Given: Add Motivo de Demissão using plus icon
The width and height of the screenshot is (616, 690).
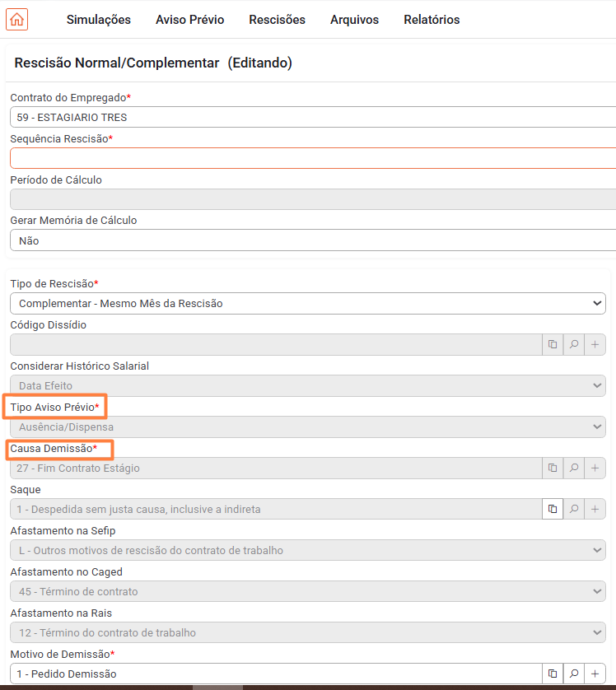Looking at the screenshot, I should (x=595, y=674).
